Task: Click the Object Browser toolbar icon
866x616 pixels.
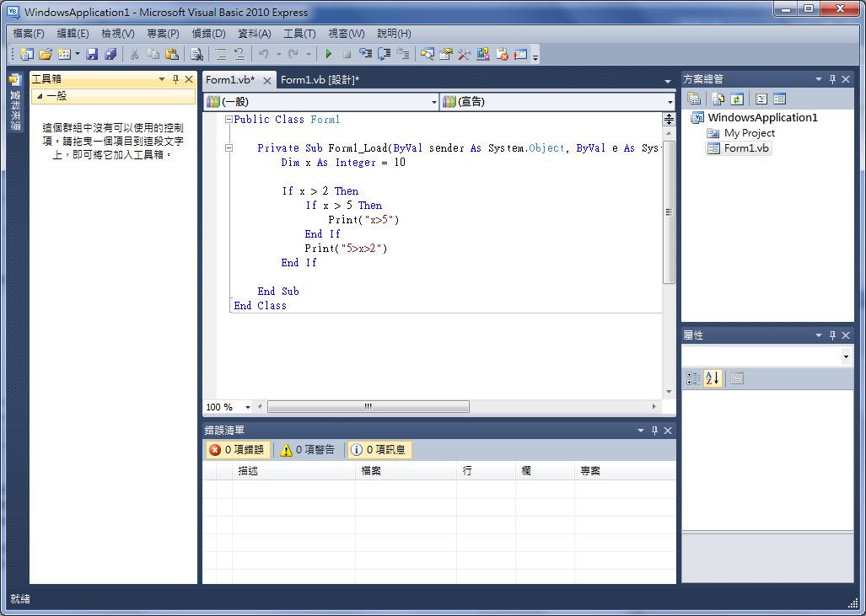Action: pyautogui.click(x=482, y=54)
